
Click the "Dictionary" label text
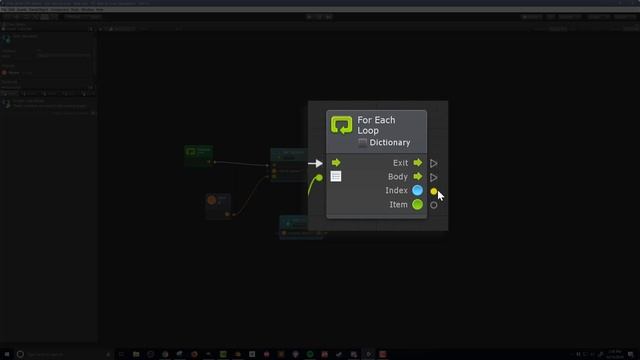pos(390,142)
